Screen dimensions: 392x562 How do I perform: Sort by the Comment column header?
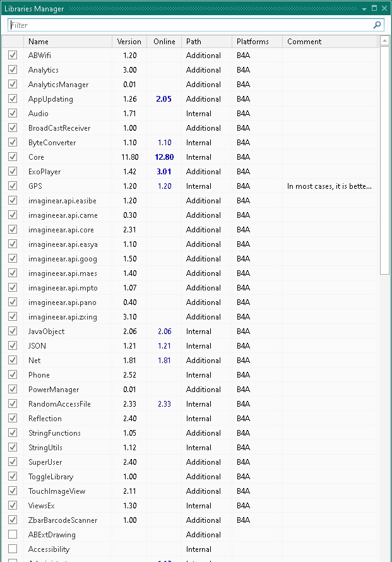point(330,42)
